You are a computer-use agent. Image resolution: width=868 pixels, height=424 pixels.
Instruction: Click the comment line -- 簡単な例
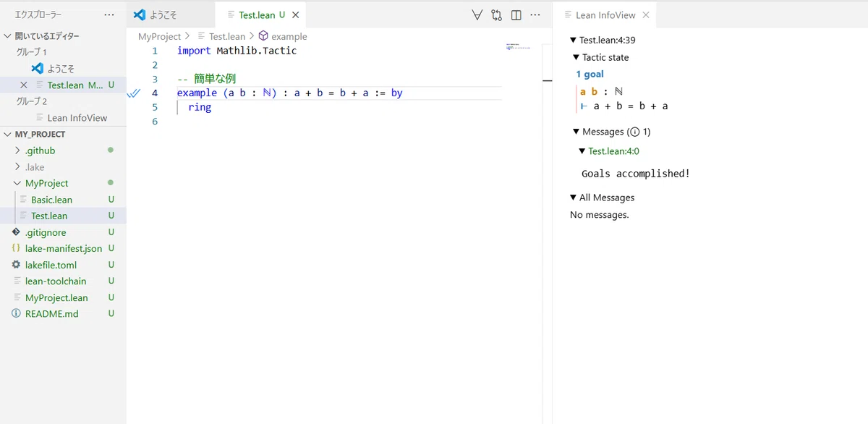click(206, 79)
